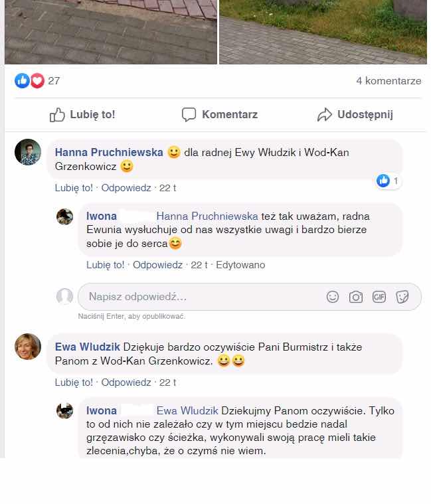Click like count badge on Hanna's comment
The width and height of the screenshot is (431, 504).
pos(388,181)
